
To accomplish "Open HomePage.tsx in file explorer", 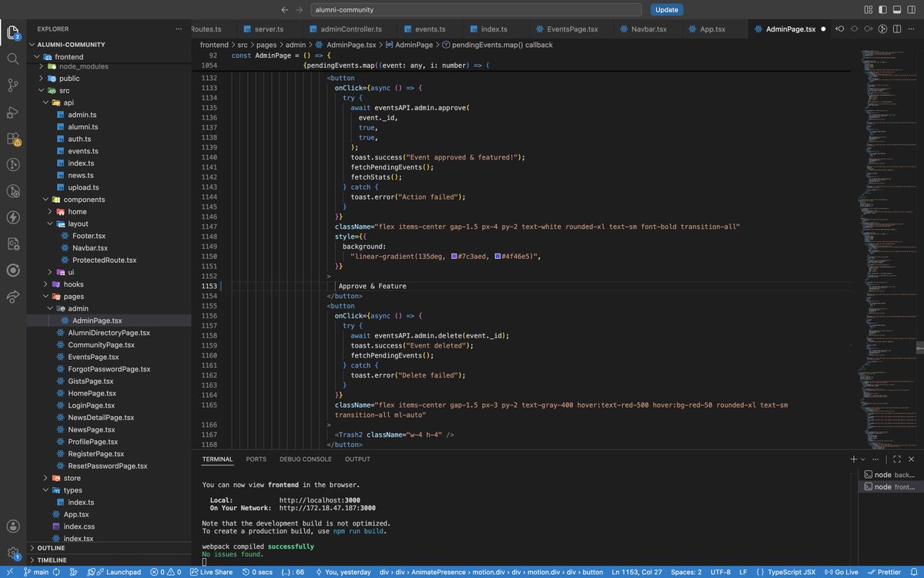I will pos(92,393).
